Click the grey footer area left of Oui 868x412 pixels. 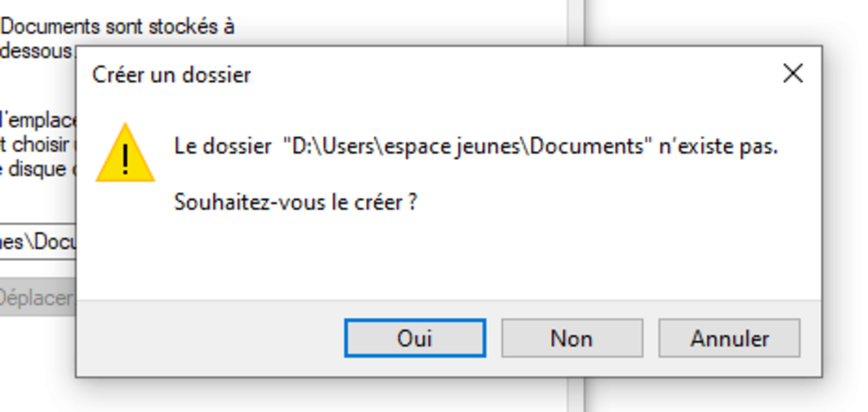pyautogui.click(x=210, y=338)
